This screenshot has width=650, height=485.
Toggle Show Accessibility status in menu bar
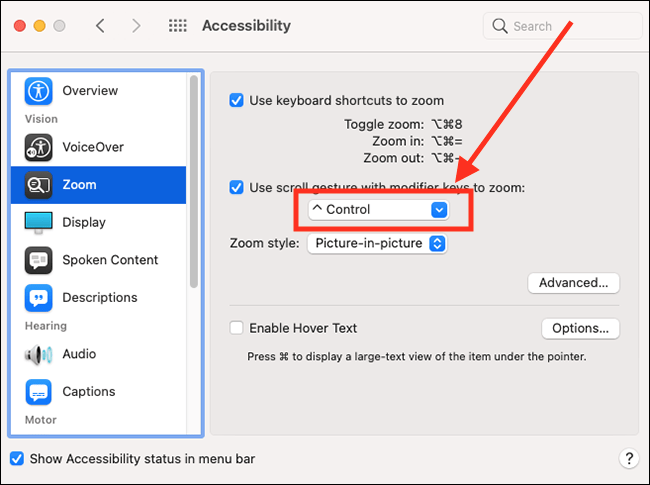pos(17,459)
